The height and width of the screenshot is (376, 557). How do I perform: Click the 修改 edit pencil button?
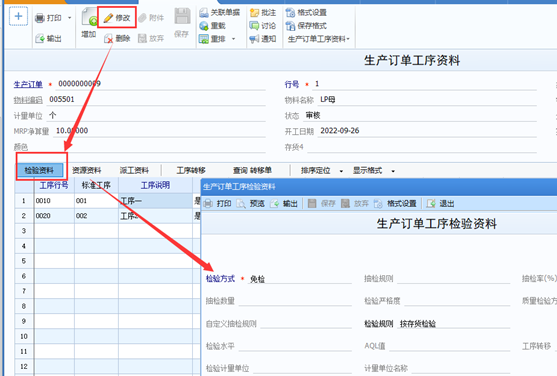(x=117, y=17)
